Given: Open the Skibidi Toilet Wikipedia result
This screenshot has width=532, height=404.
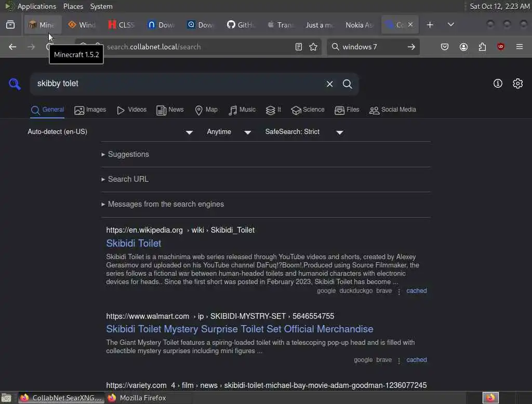Looking at the screenshot, I should (134, 243).
